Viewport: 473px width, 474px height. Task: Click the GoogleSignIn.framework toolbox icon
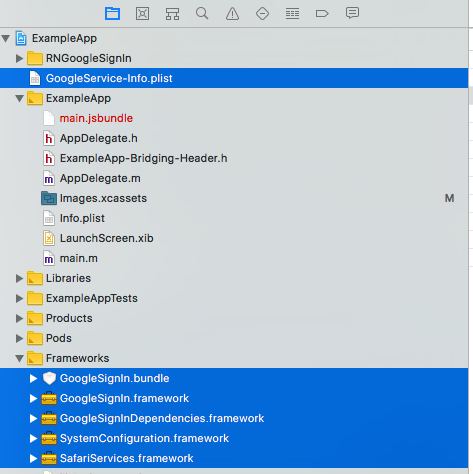pos(49,398)
